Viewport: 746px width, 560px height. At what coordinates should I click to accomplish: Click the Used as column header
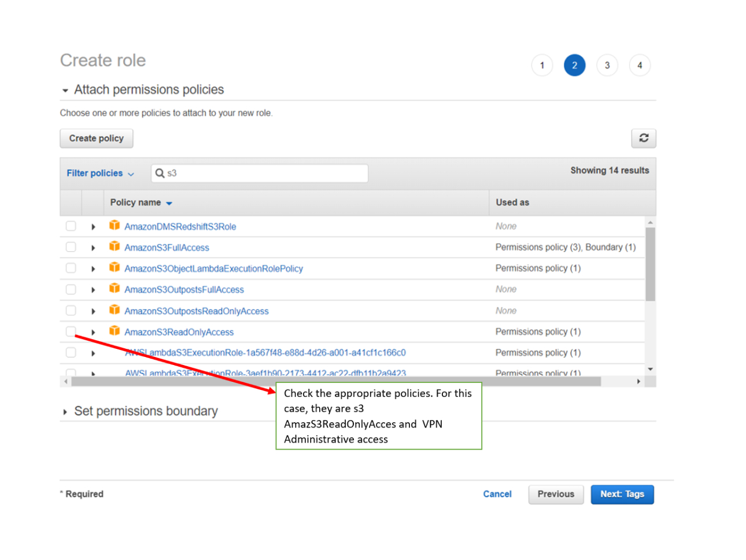[512, 202]
